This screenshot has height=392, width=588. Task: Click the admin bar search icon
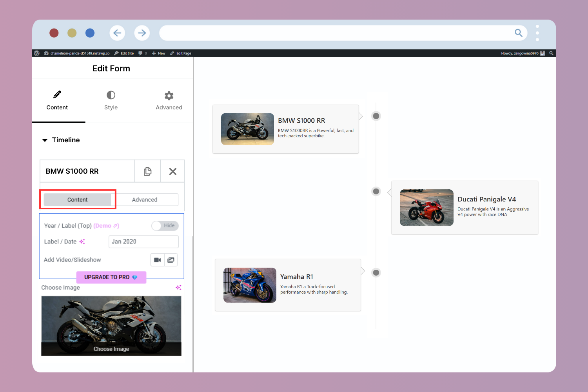tap(551, 53)
